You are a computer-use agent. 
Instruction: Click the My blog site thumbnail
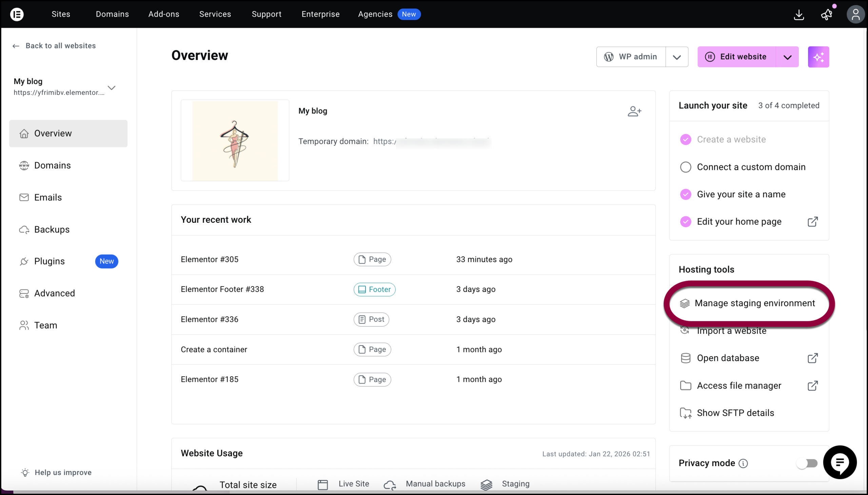tap(235, 140)
